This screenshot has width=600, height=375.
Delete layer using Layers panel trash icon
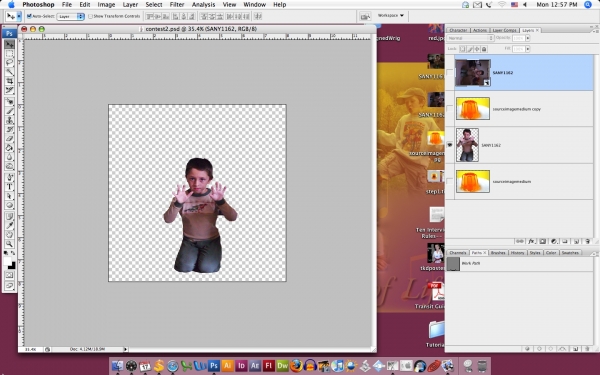[x=587, y=241]
